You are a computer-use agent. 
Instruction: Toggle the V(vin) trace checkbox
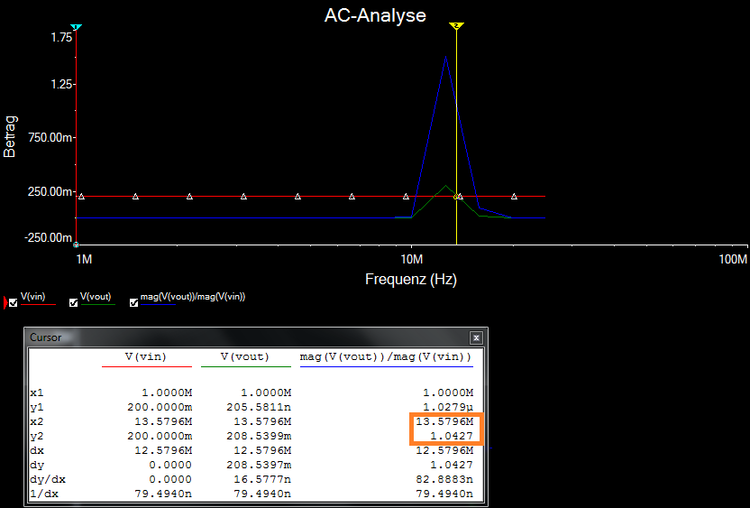coord(13,302)
